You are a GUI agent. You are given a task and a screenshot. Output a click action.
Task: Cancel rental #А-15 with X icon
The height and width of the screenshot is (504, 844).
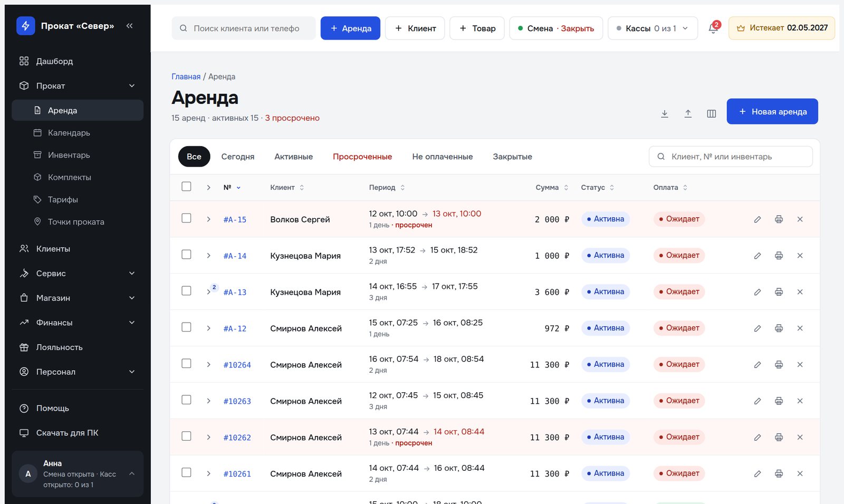pos(800,219)
